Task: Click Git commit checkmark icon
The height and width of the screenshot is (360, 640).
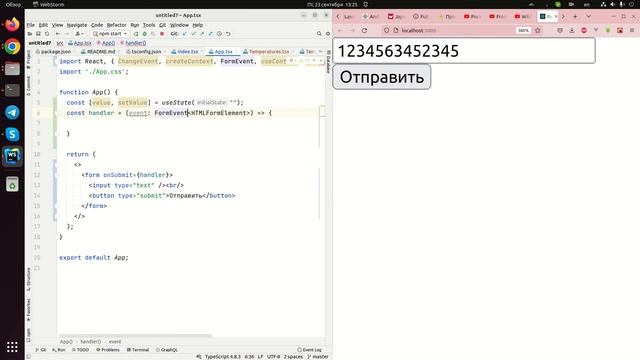Action: (193, 34)
